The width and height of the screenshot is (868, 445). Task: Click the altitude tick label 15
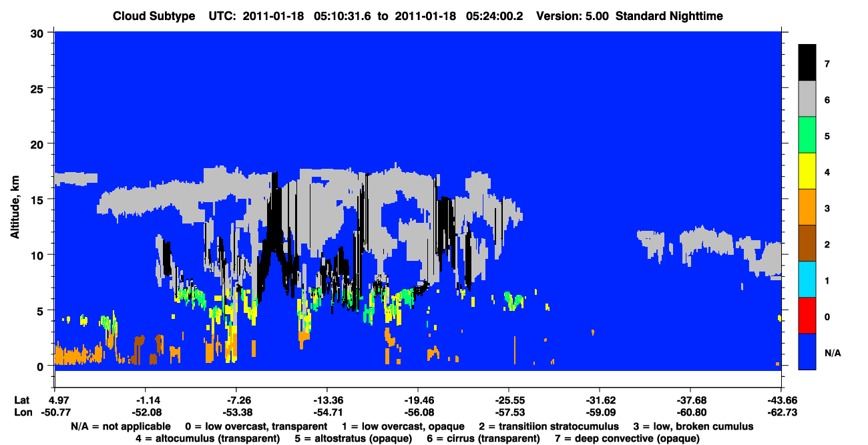(39, 199)
